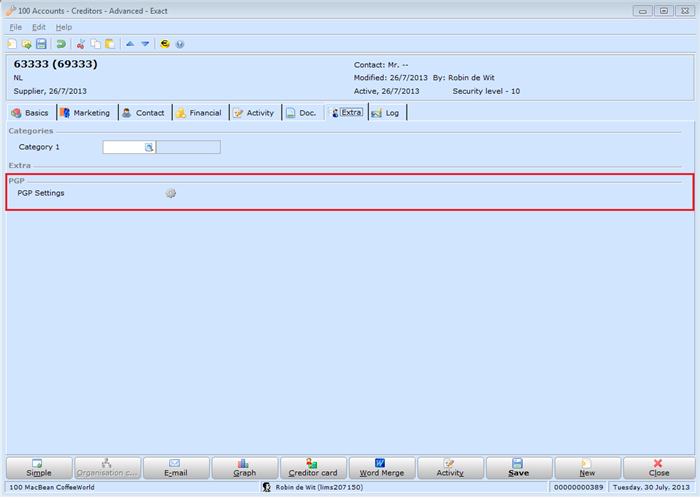Click the Security level - 10 text
700x497 pixels.
coord(486,91)
